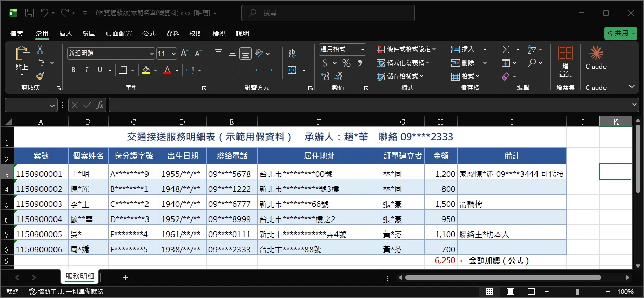Apply percent style format
The width and height of the screenshot is (644, 298).
point(346,63)
